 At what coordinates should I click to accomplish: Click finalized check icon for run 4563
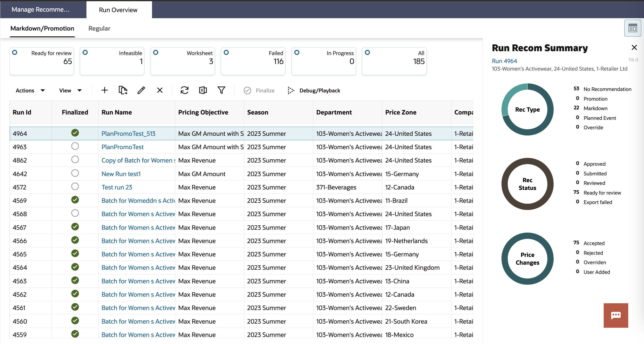[x=75, y=280]
